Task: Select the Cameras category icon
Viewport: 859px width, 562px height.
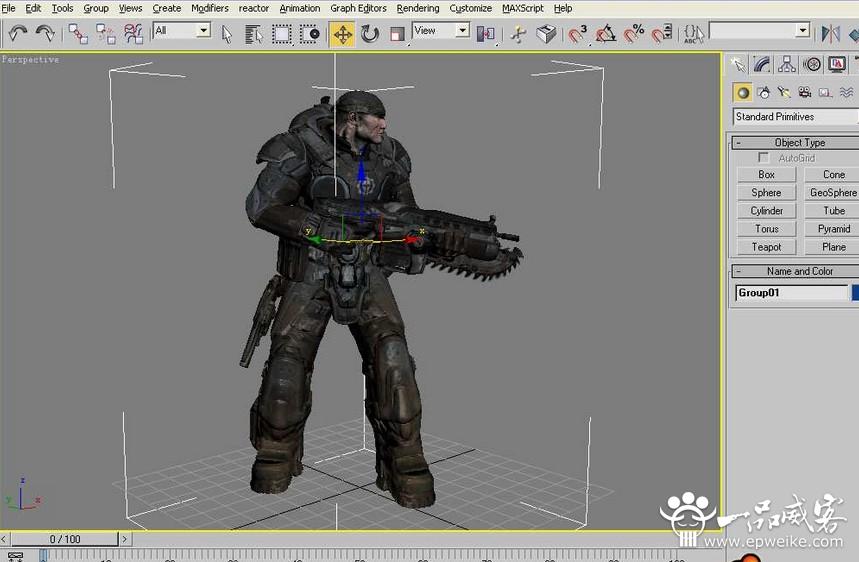Action: click(804, 93)
